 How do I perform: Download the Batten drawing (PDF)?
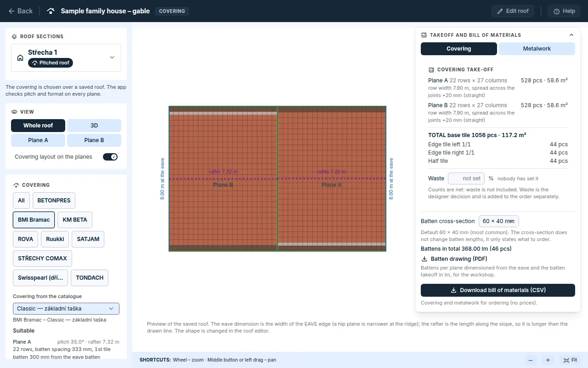454,259
